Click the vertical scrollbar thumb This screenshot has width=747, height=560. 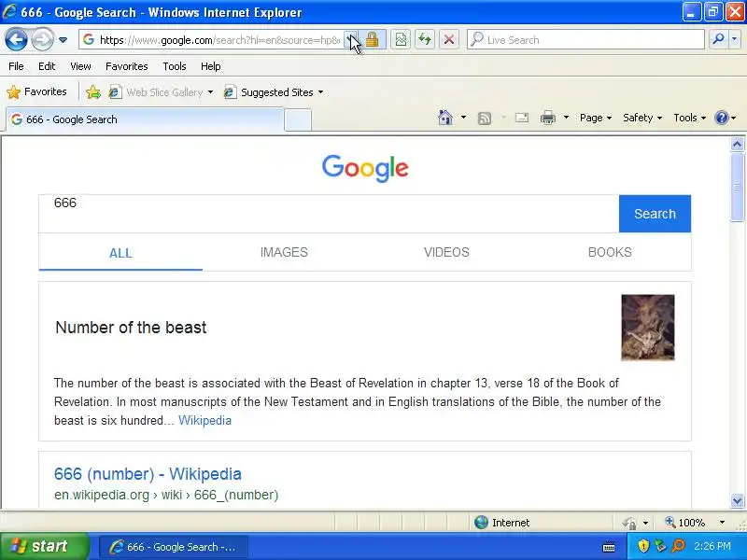coord(737,187)
